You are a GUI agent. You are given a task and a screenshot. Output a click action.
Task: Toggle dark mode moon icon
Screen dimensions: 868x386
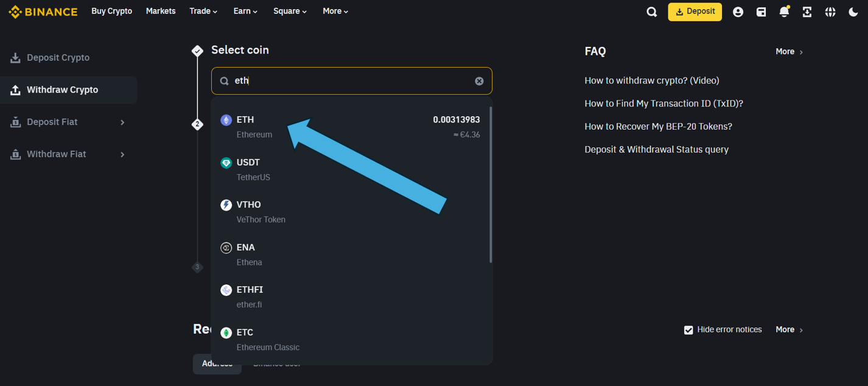(853, 12)
